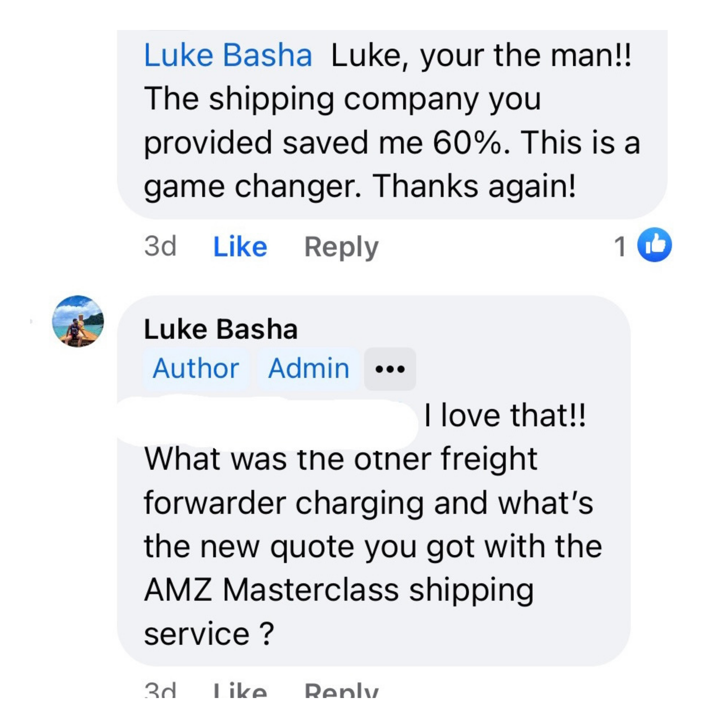Click the reaction count number 1
This screenshot has height=728, width=728.
point(620,247)
